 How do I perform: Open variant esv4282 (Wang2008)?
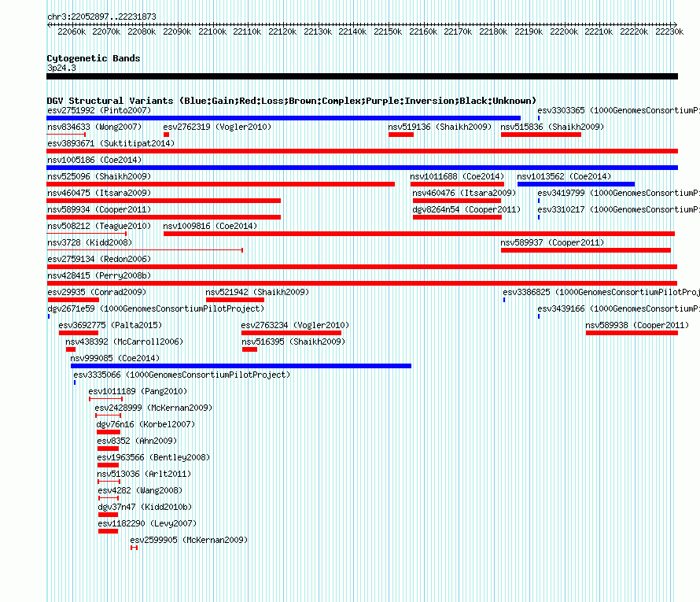point(140,490)
